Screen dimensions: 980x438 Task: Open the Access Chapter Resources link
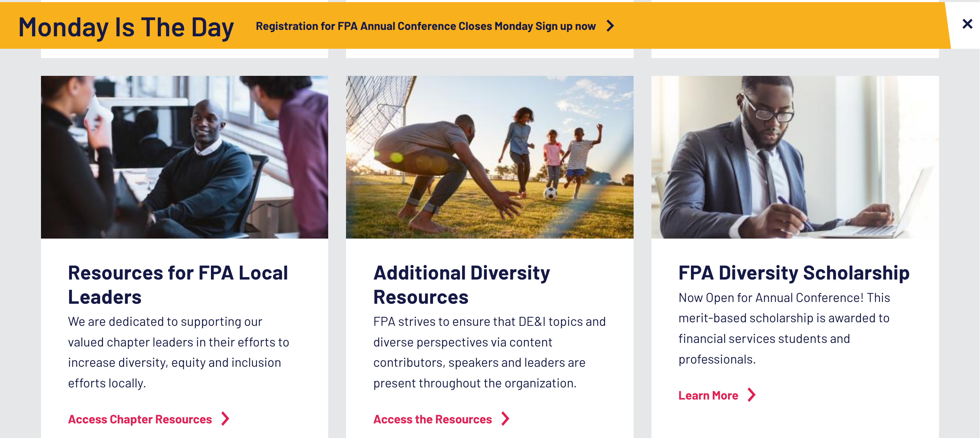pos(140,419)
